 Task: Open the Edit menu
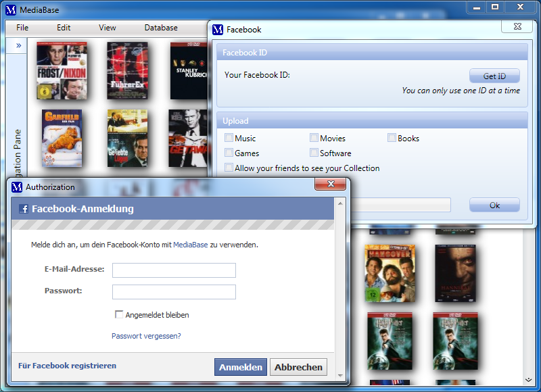click(x=64, y=28)
